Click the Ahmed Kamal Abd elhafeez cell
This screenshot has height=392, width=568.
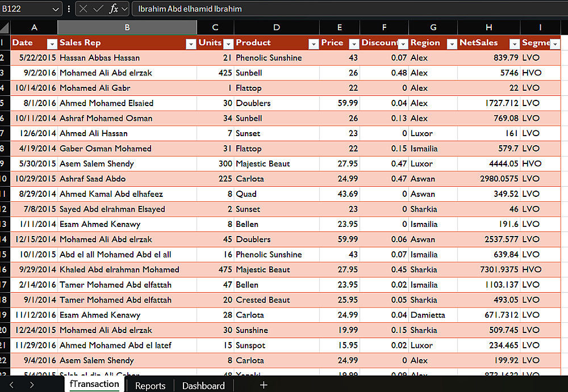[127, 194]
